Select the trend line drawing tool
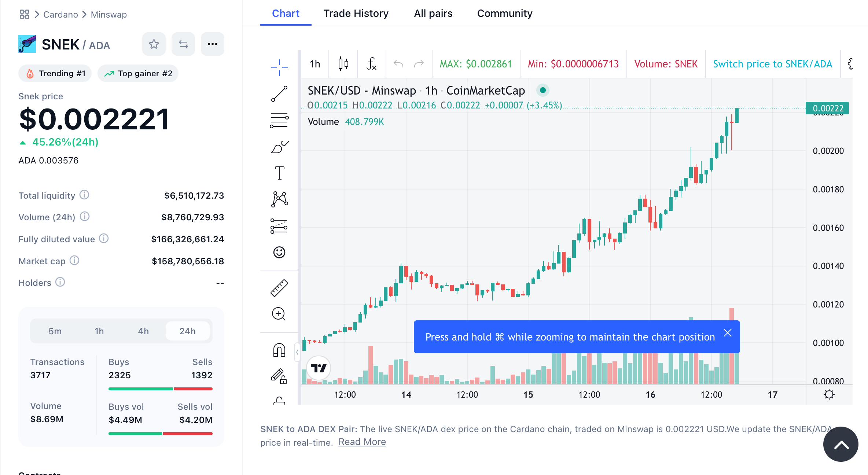This screenshot has height=475, width=868. coord(279,94)
